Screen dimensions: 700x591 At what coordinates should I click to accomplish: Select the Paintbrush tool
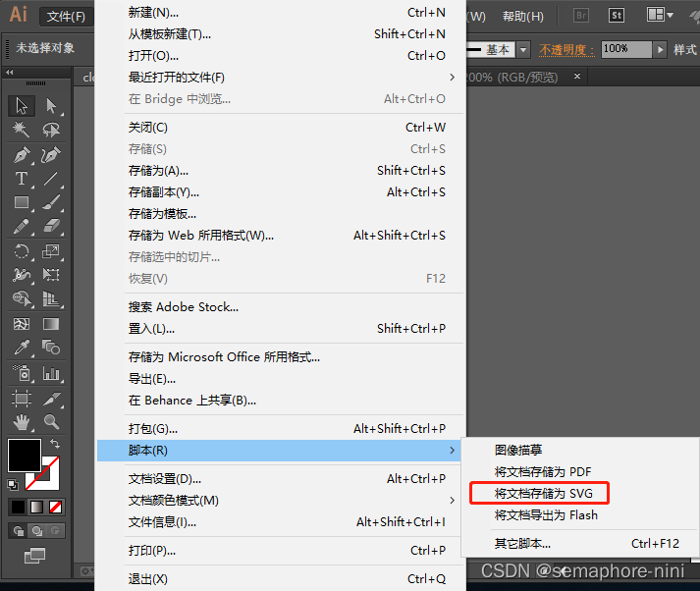click(x=51, y=202)
